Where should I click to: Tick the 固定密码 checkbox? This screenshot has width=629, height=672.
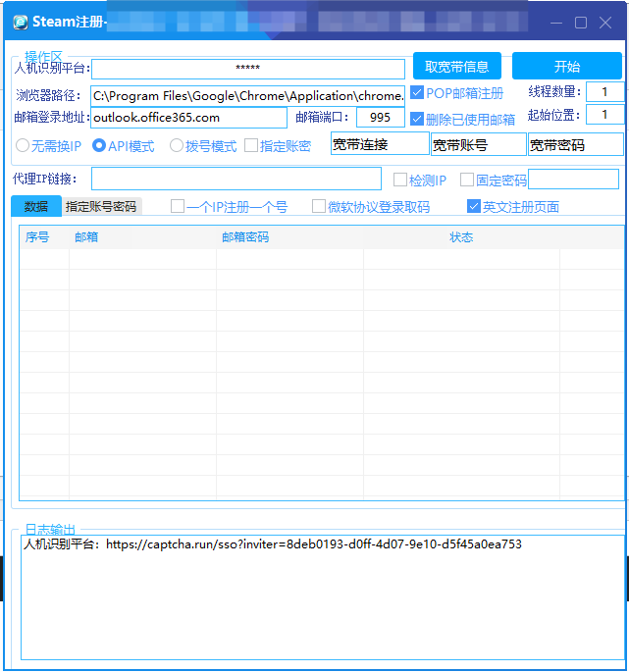pyautogui.click(x=467, y=181)
